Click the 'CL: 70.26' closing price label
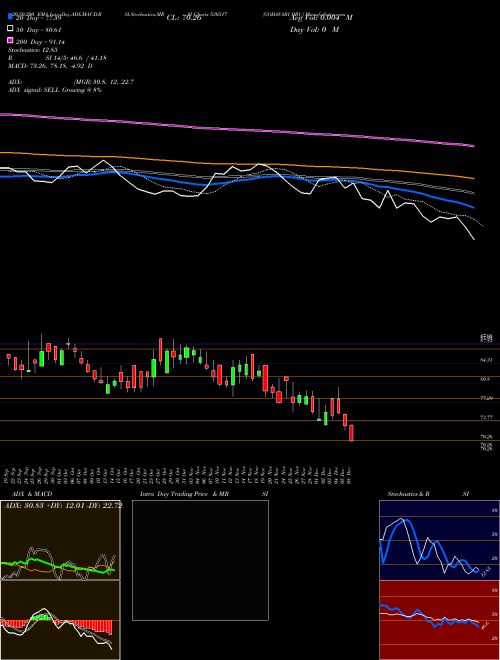The height and width of the screenshot is (660, 500). [x=184, y=18]
